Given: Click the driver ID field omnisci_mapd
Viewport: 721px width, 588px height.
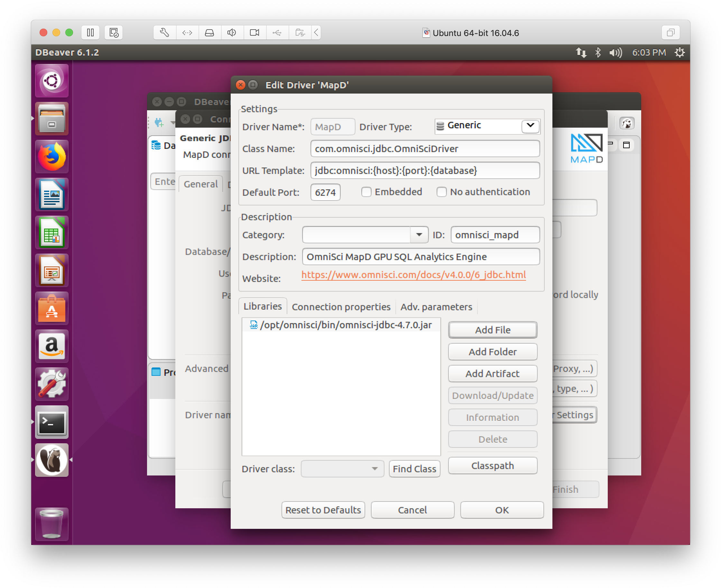Looking at the screenshot, I should pyautogui.click(x=495, y=235).
